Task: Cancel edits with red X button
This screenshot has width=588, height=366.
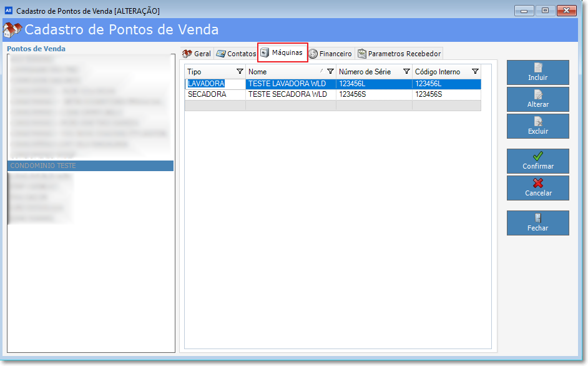Action: pyautogui.click(x=537, y=188)
